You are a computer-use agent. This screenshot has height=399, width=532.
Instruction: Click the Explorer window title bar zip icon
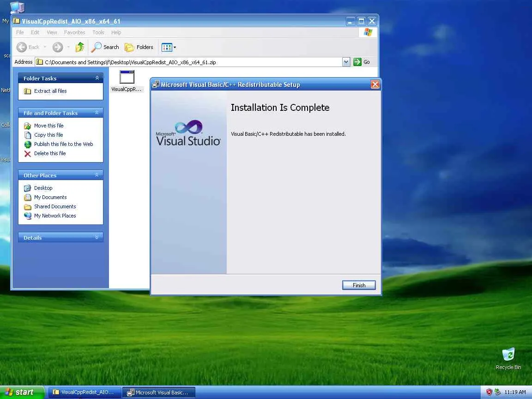tap(16, 21)
